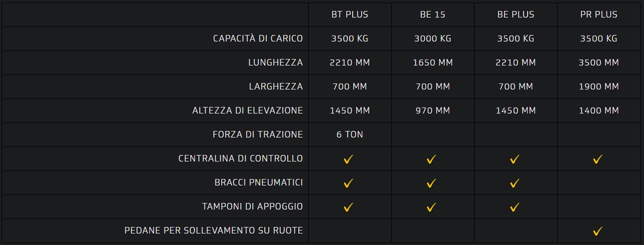Image resolution: width=644 pixels, height=245 pixels.
Task: Click the BT PLUS Bracci Pneumatici checkmark
Action: [348, 183]
